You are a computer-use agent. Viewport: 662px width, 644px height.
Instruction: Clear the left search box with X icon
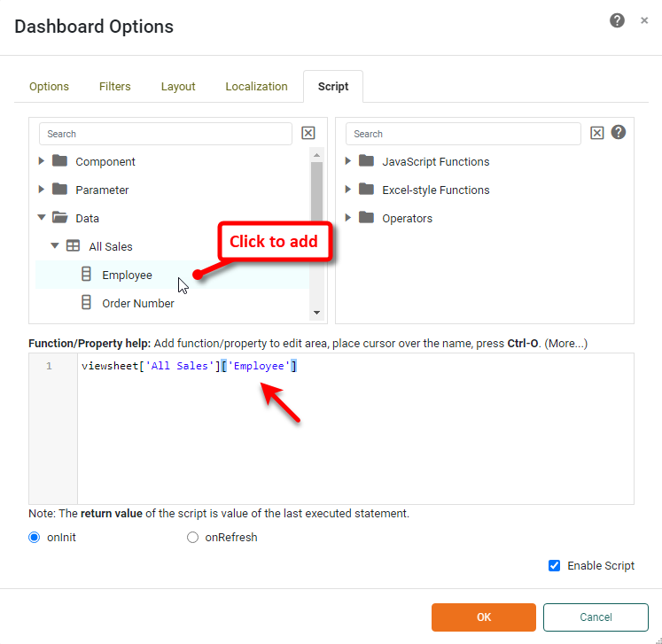click(x=308, y=134)
